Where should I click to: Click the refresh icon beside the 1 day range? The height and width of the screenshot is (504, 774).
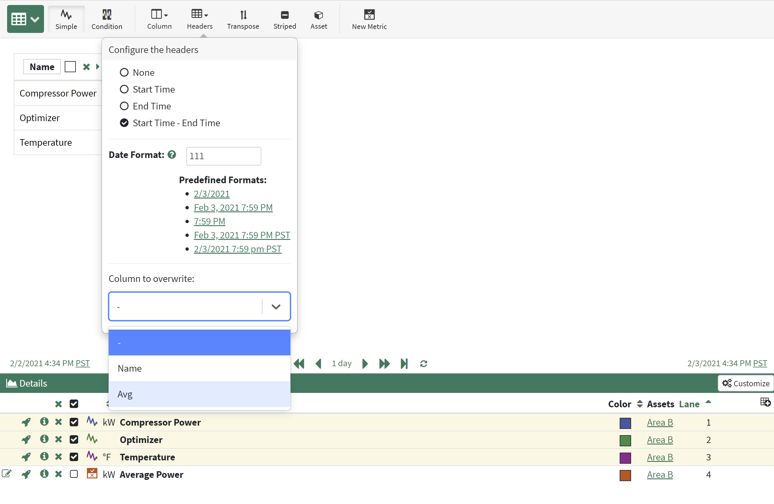click(424, 364)
